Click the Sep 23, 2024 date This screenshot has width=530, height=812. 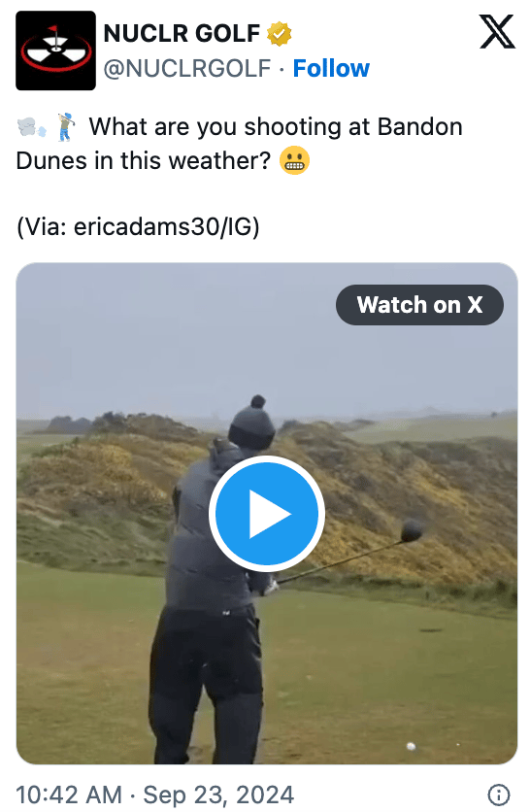[219, 795]
